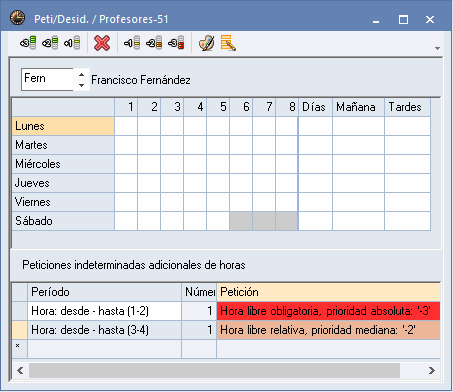Click new-row asterisk selector

pos(20,349)
